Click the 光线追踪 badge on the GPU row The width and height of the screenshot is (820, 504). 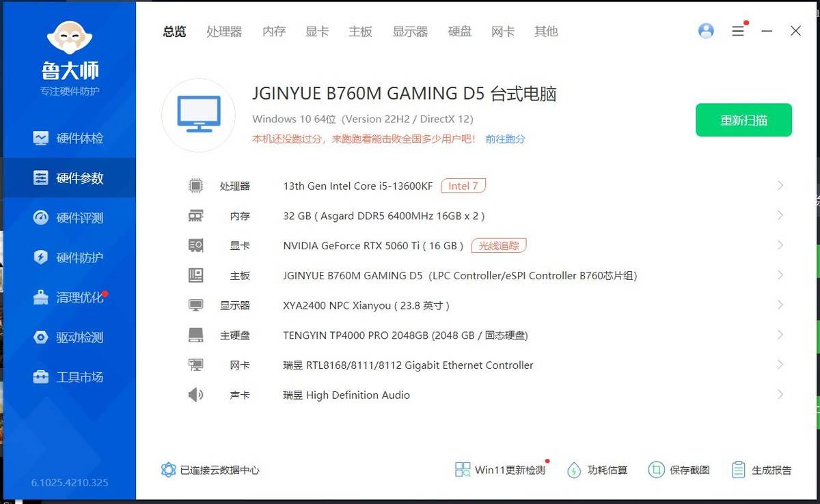pyautogui.click(x=499, y=245)
